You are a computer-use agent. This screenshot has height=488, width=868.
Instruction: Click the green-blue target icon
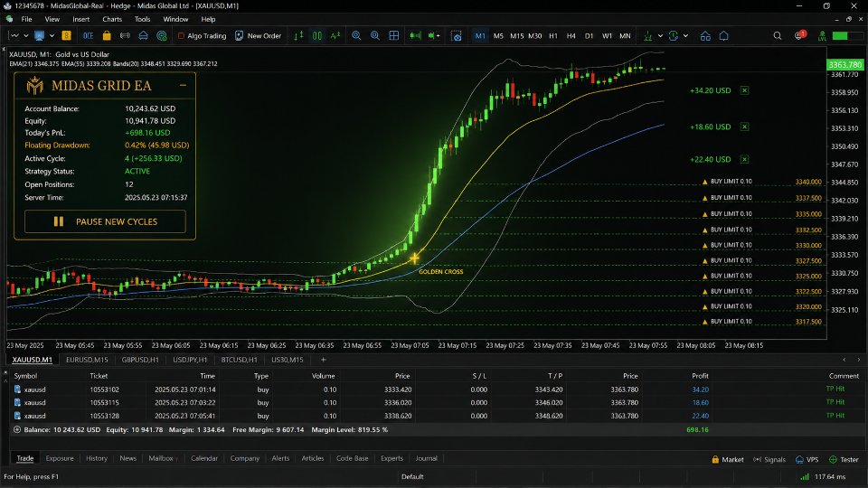coord(162,35)
